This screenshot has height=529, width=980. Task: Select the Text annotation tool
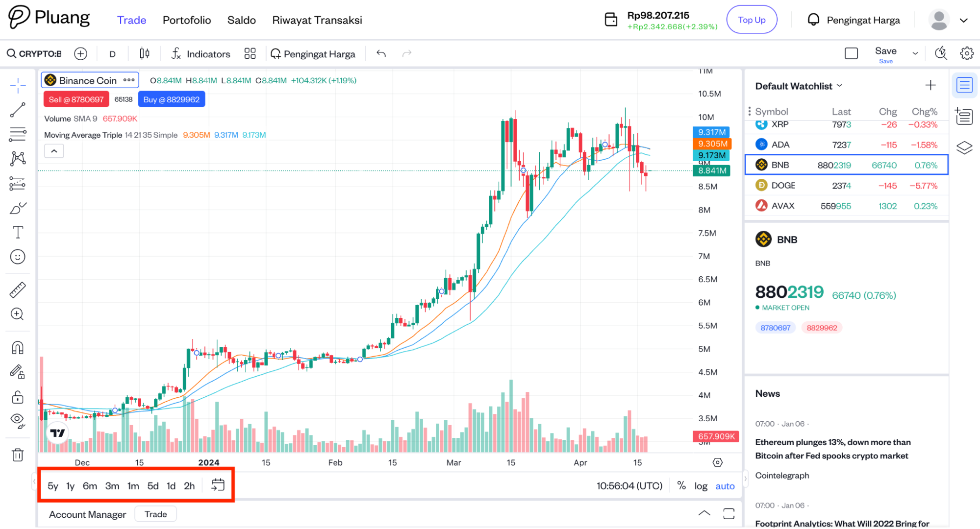coord(18,232)
